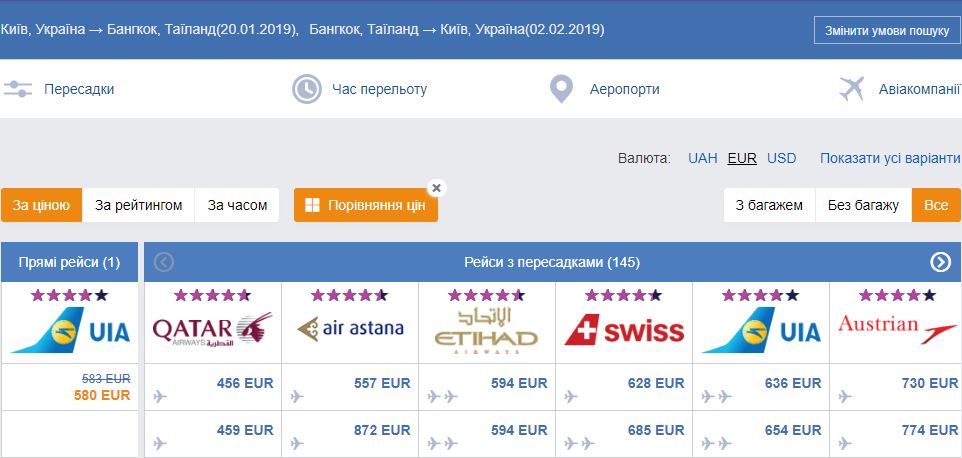Filter flights З багажем

[769, 205]
